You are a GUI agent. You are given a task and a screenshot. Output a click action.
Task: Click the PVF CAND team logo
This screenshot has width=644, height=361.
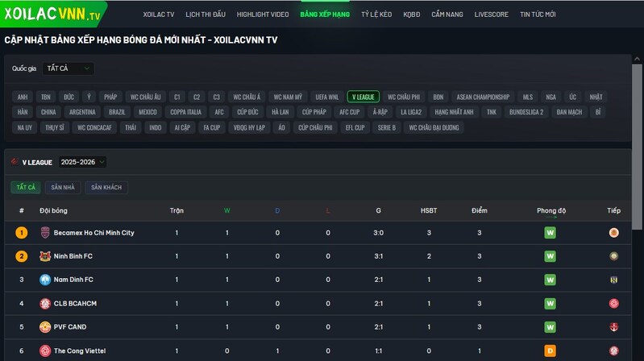(x=45, y=327)
